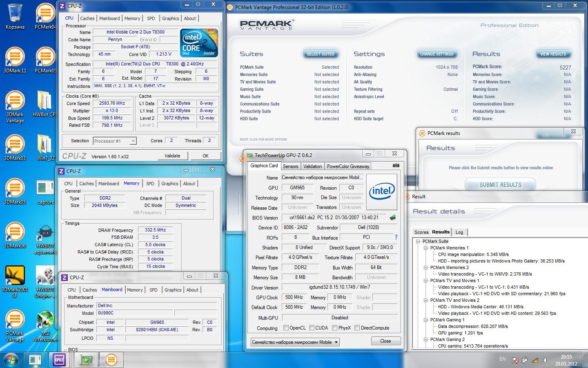The width and height of the screenshot is (588, 368).
Task: Enable the CUDA checkbox in GPU-Z
Action: click(x=312, y=328)
